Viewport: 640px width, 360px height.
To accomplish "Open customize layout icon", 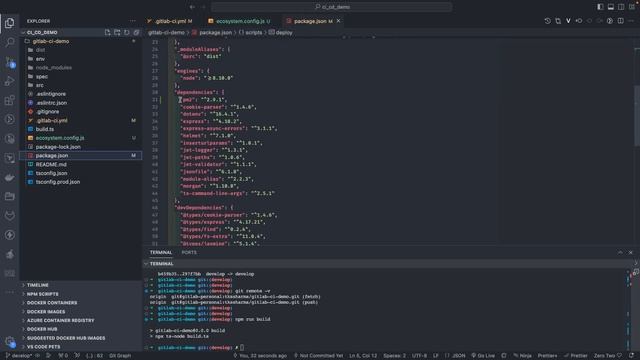I will click(x=631, y=7).
